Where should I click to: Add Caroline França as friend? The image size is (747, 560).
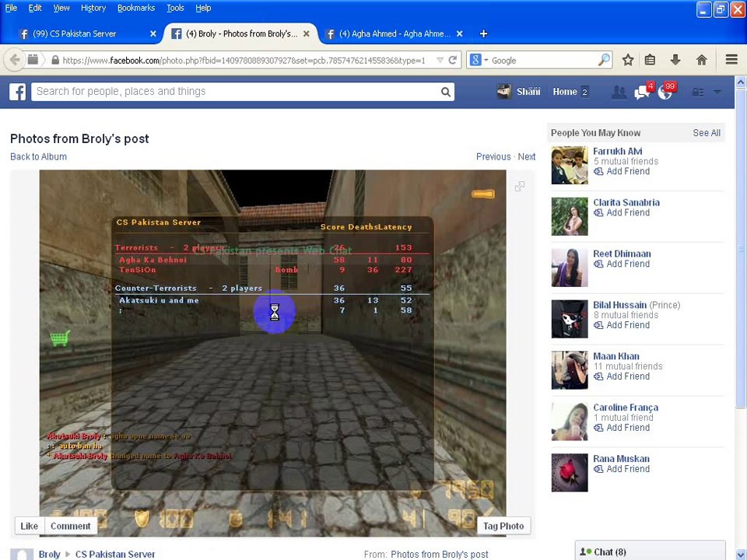(622, 428)
